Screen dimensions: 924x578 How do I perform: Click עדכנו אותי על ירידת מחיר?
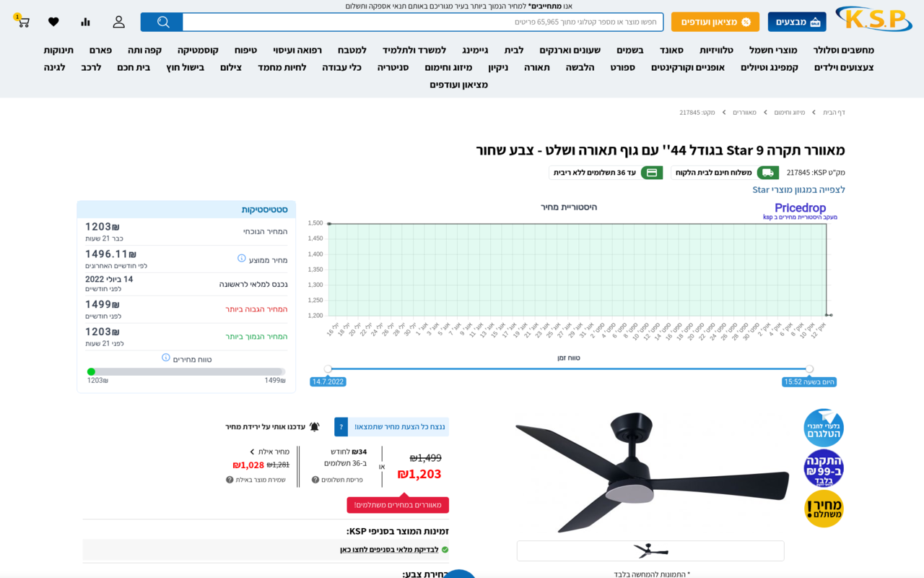click(265, 427)
